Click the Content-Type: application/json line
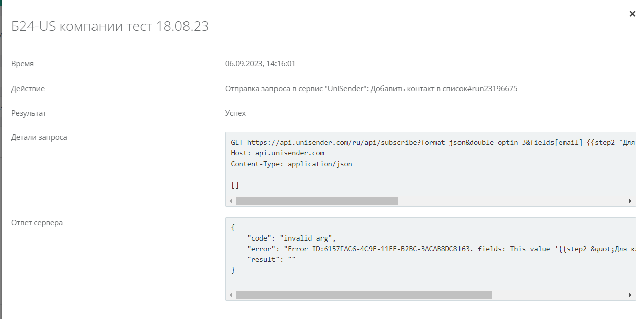 [292, 164]
